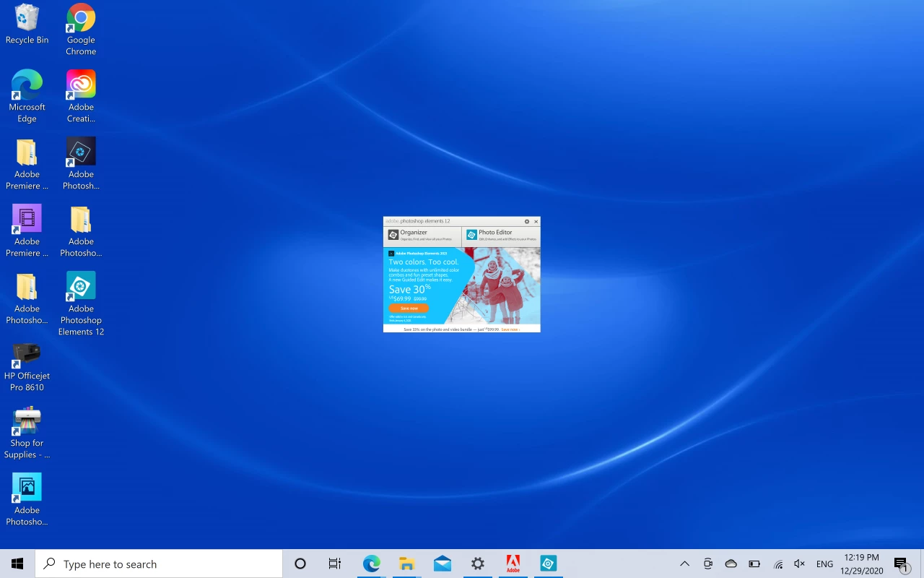Open Task View on the taskbar
924x578 pixels.
tap(335, 564)
